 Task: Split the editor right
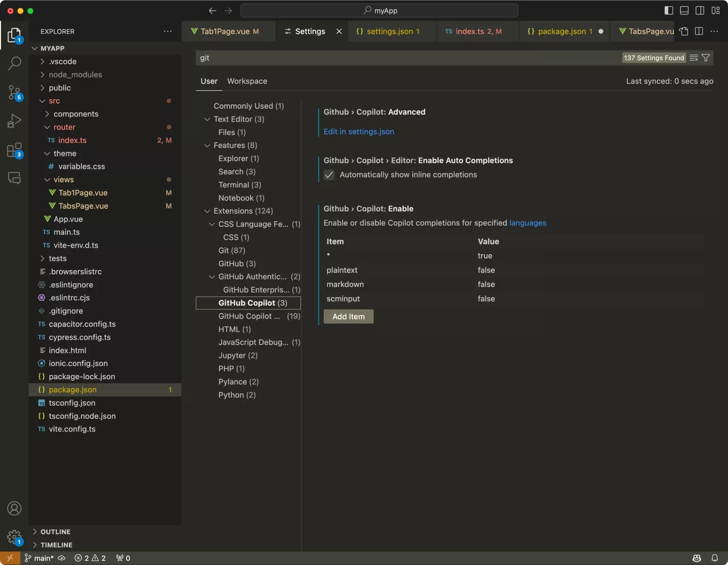point(699,31)
